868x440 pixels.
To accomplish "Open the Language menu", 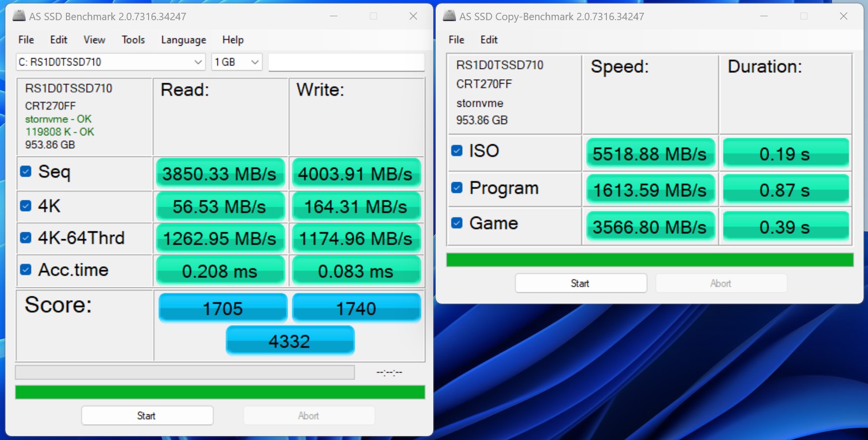I will (x=183, y=40).
